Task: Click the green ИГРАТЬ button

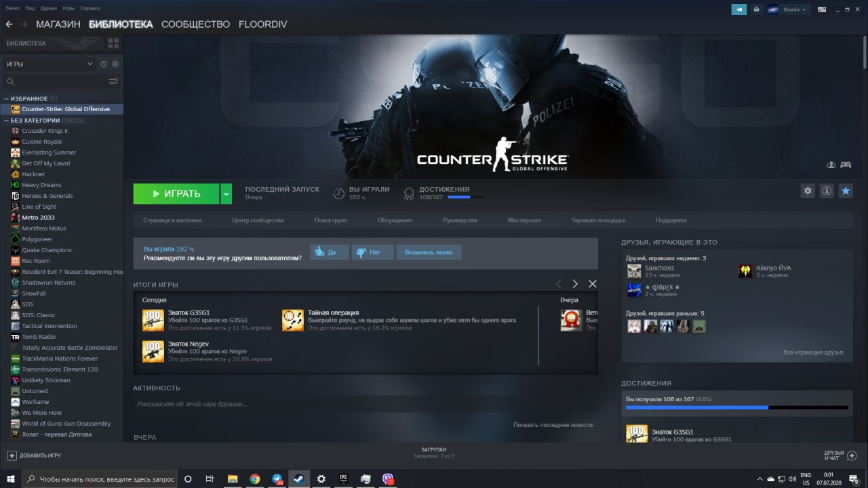Action: 176,194
